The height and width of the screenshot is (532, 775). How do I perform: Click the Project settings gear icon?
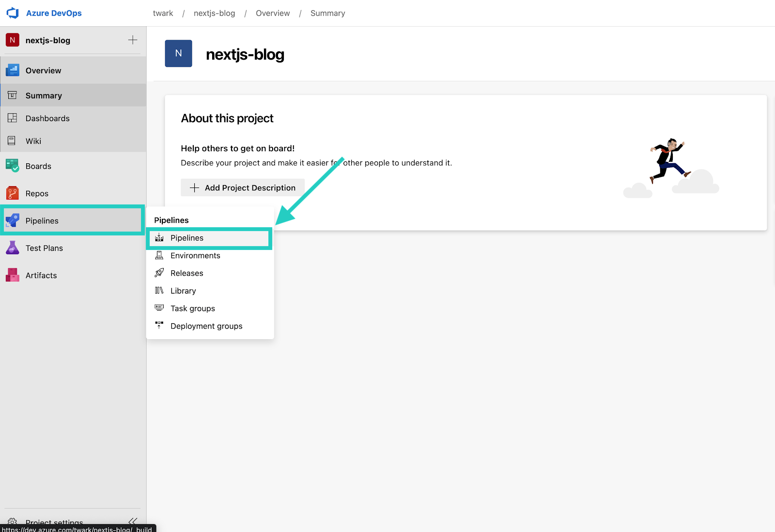[x=13, y=522]
